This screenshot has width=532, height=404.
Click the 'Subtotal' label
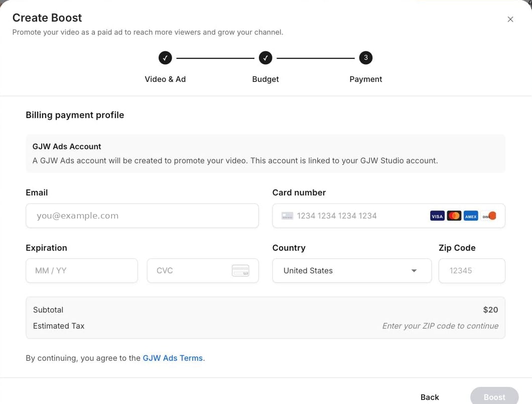tap(48, 310)
